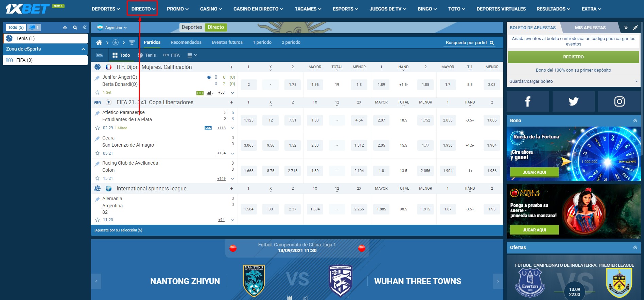Click Todo (5) sidebar filter
Viewport: 644px width, 300px height.
(x=16, y=27)
